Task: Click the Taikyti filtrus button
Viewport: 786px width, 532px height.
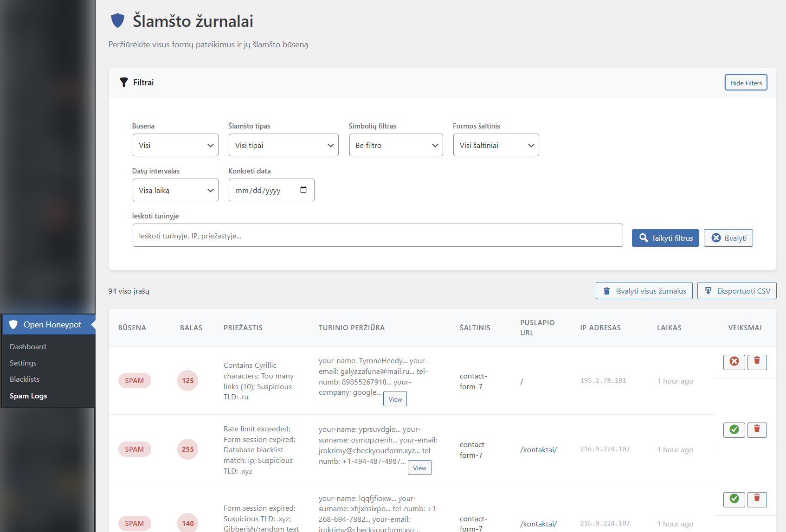Action: click(x=665, y=238)
